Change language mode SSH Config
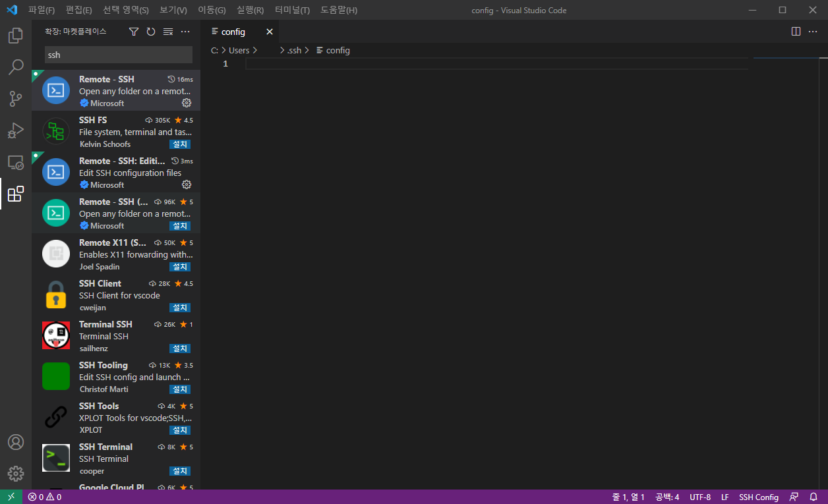The width and height of the screenshot is (828, 504). coord(759,497)
